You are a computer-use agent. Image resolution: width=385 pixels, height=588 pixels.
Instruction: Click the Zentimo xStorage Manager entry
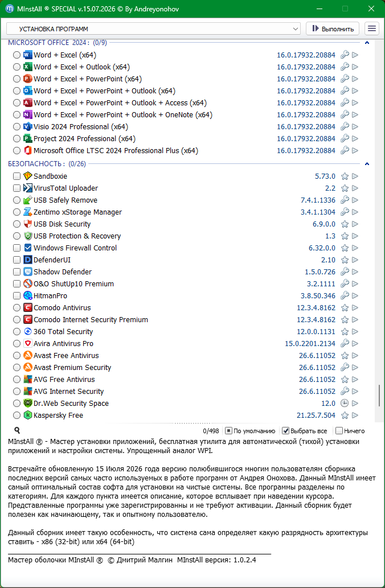pos(77,212)
